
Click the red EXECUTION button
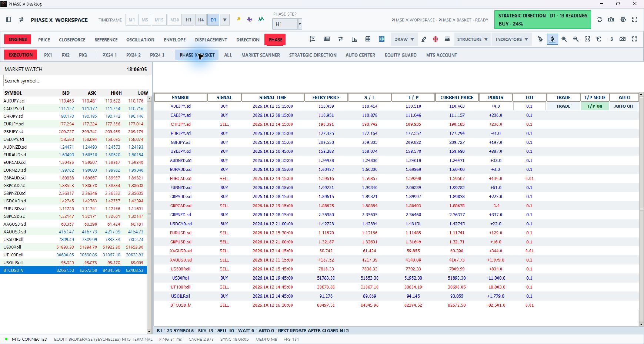21,55
